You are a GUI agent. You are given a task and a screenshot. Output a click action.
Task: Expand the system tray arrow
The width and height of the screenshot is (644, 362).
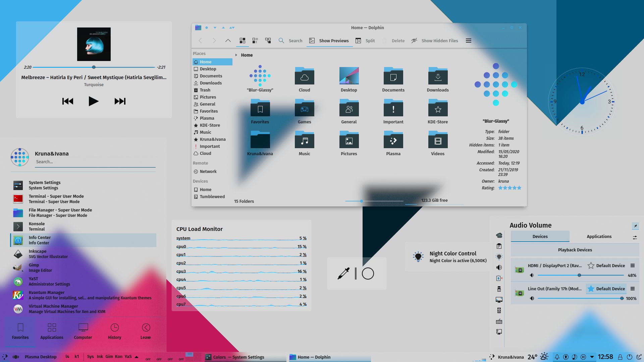pos(592,357)
